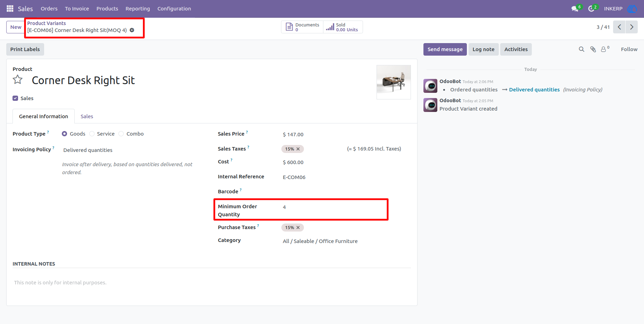Viewport: 644px width, 324px height.
Task: Switch to General Information tab
Action: tap(43, 116)
